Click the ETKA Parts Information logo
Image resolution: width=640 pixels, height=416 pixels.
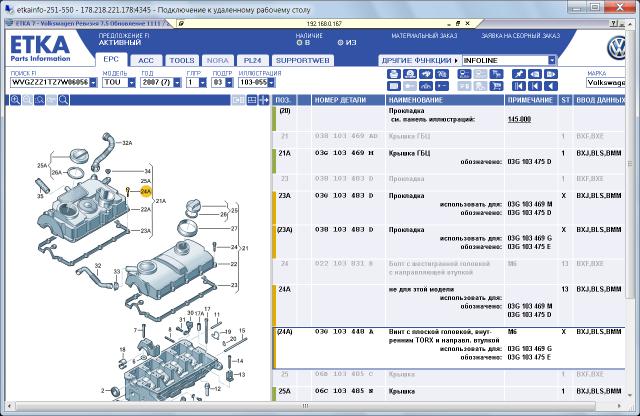[x=40, y=49]
